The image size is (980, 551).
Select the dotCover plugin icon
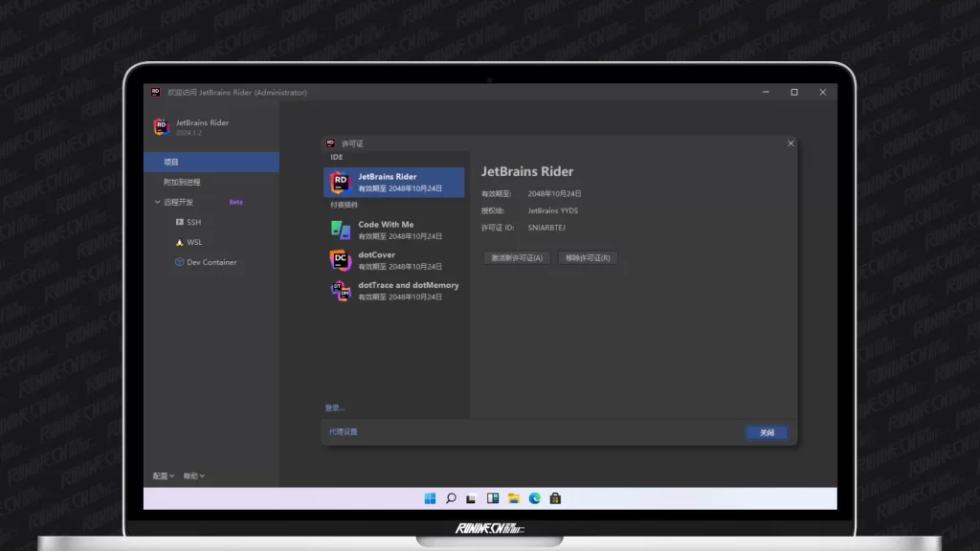(x=340, y=260)
